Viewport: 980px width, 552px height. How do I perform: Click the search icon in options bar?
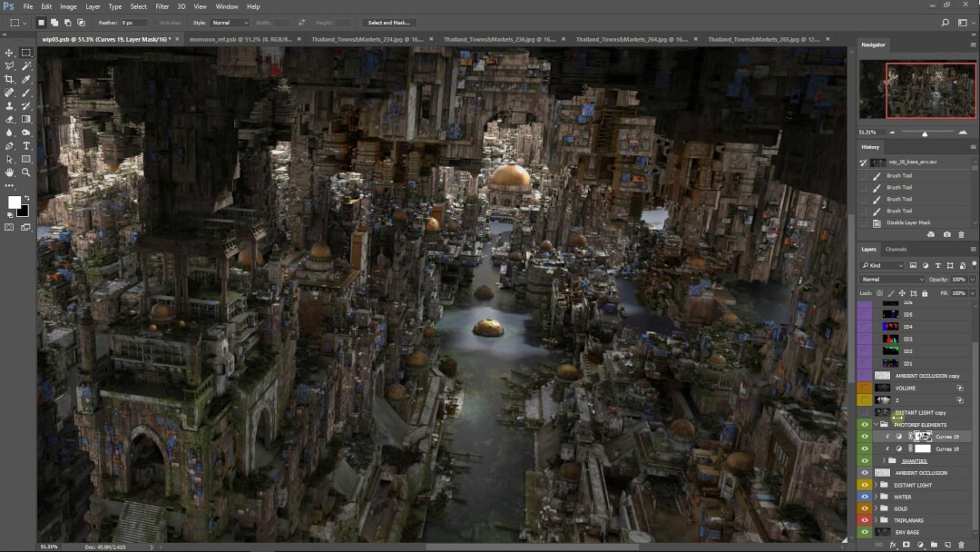tap(945, 23)
